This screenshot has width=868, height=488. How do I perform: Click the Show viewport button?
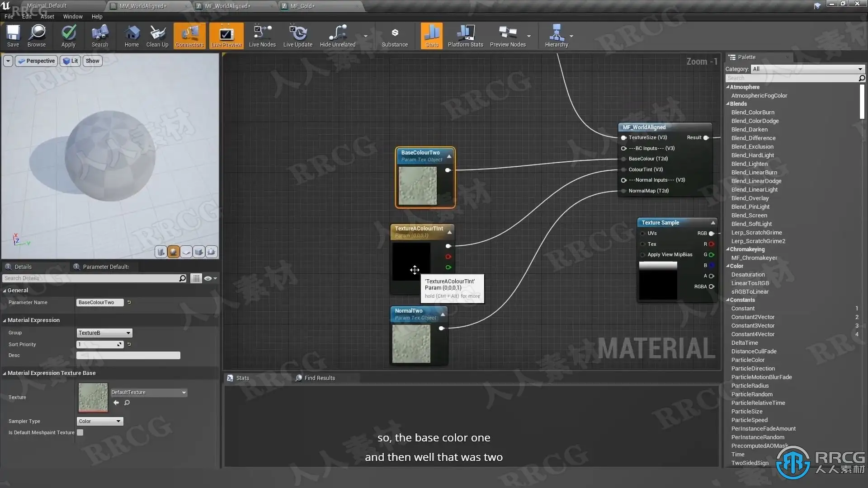92,61
